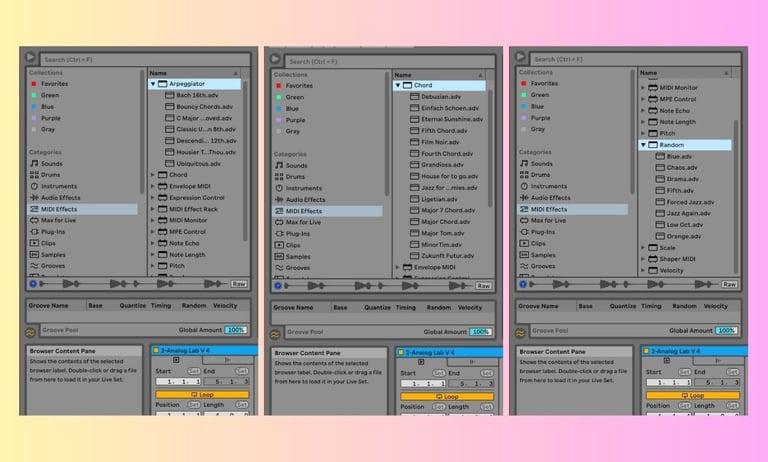This screenshot has height=462, width=768.
Task: Toggle blue preview button in Arpeggiator panel
Action: 33,284
